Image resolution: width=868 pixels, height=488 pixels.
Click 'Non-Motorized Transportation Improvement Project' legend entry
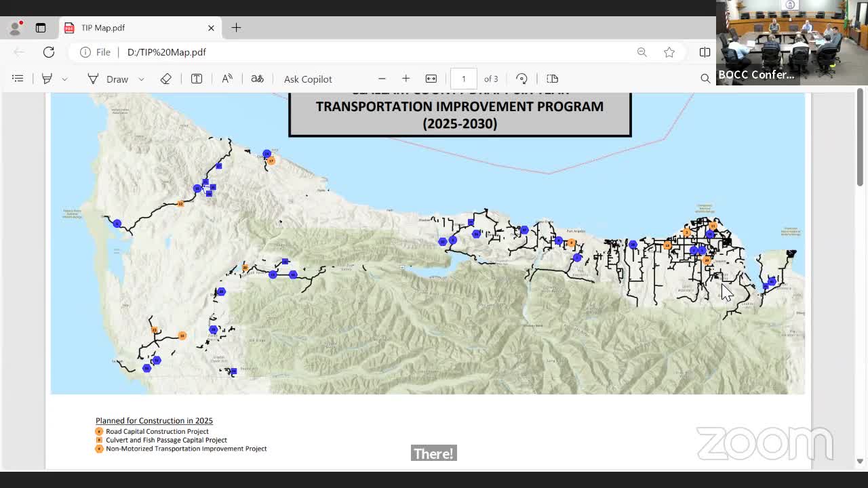181,449
